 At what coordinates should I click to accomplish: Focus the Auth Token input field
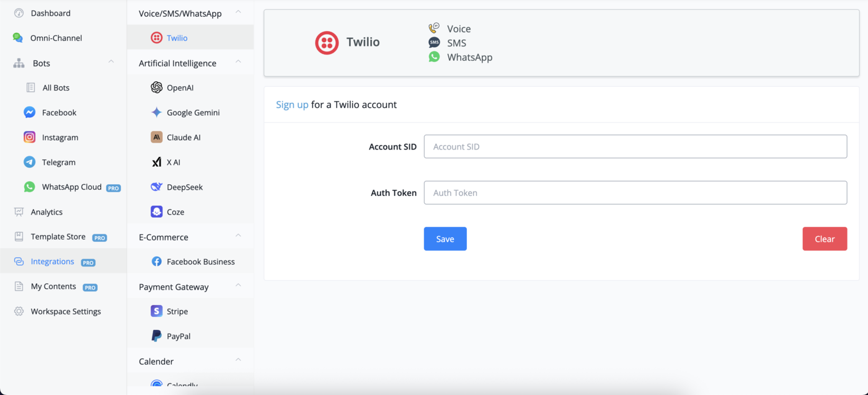[x=635, y=193]
